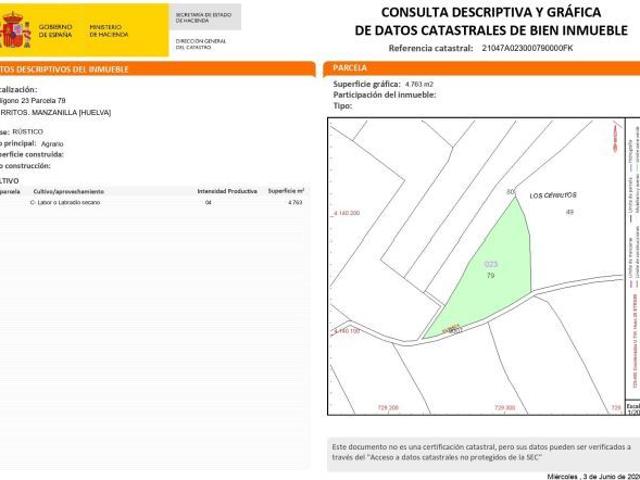Click 'MANZANILLA [HUELVA]' location line
640x480 pixels.
56,112
